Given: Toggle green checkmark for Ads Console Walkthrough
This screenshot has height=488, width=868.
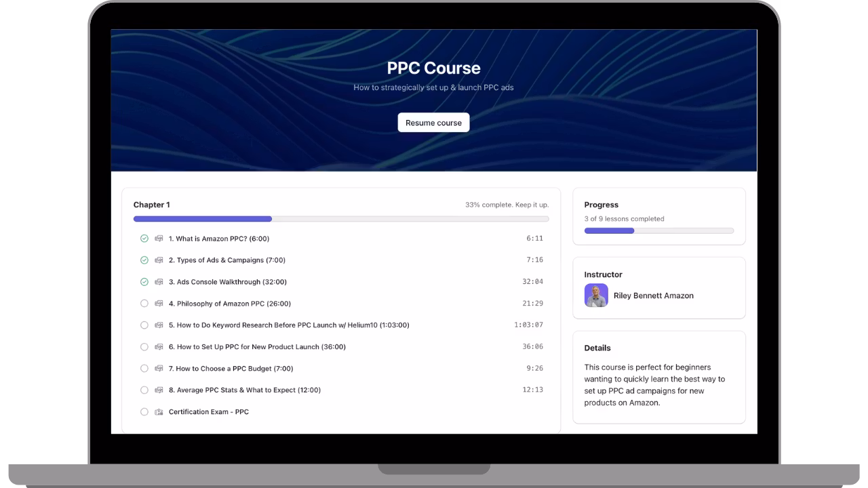Looking at the screenshot, I should click(x=144, y=282).
